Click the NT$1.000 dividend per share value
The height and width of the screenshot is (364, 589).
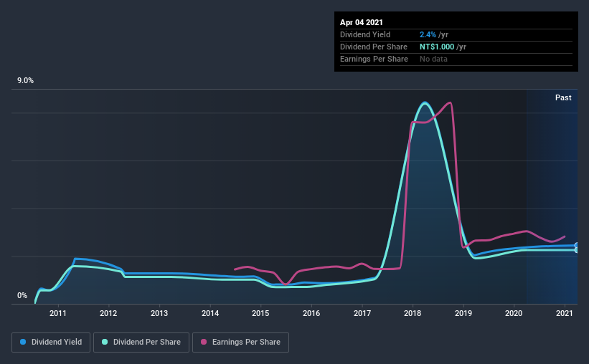click(437, 47)
